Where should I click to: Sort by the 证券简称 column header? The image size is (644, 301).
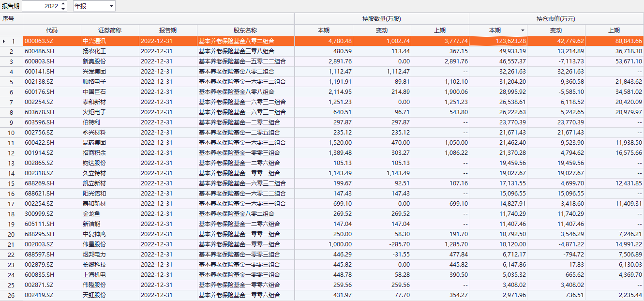[x=110, y=30]
